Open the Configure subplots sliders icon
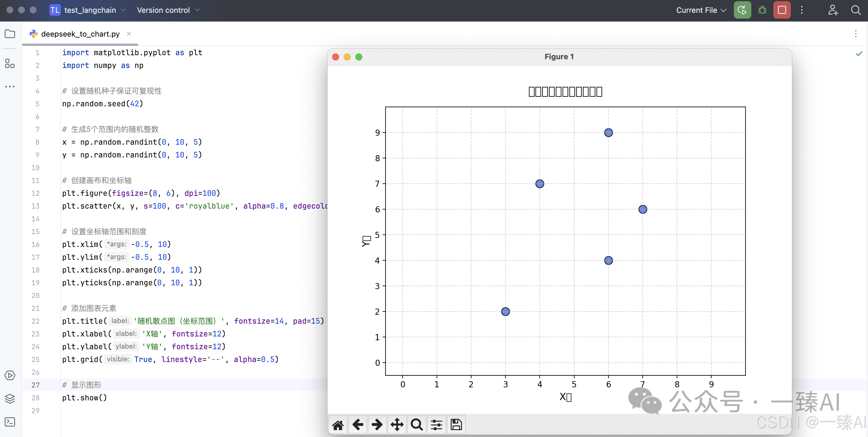 (436, 425)
